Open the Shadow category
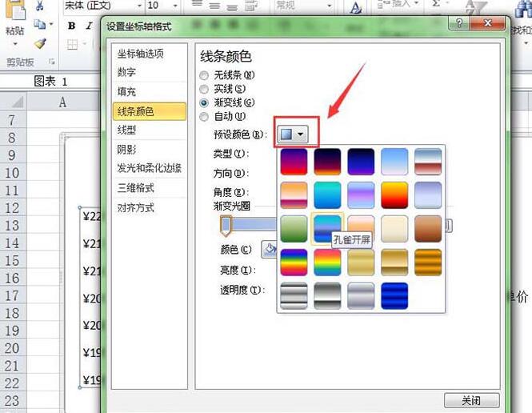This screenshot has width=532, height=413. [x=150, y=150]
